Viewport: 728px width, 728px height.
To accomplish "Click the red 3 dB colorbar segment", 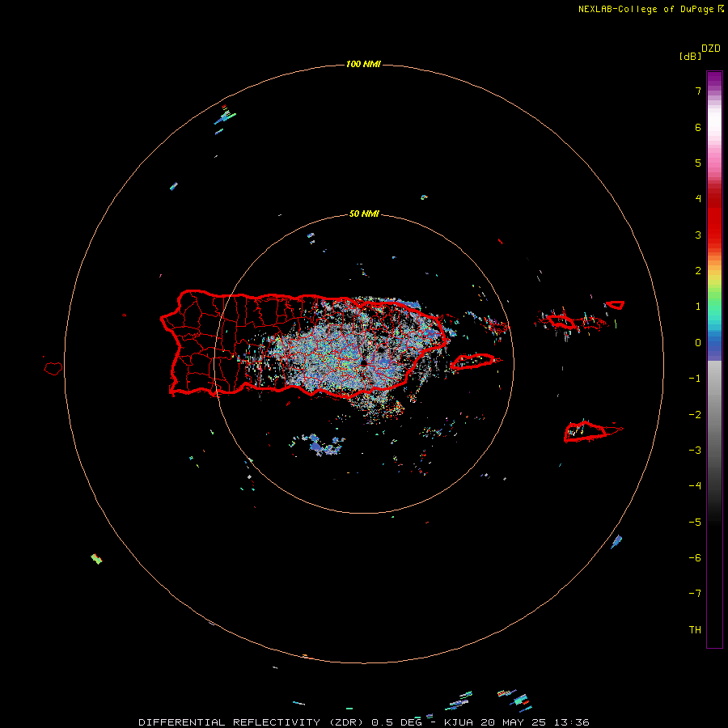I will click(714, 235).
